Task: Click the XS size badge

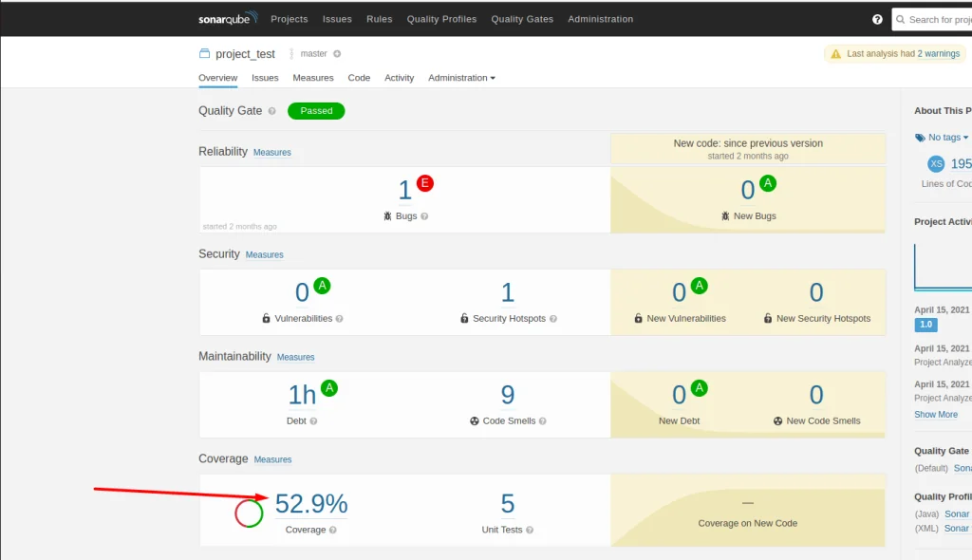Action: point(935,163)
